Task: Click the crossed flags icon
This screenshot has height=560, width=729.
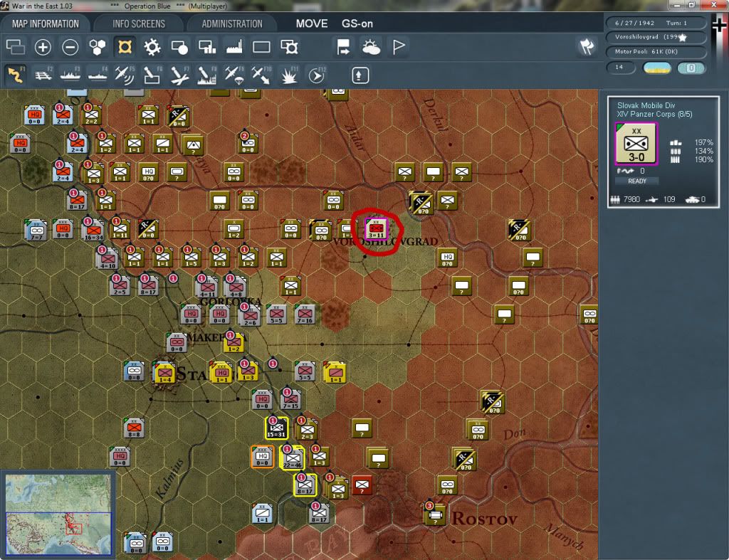Action: 587,46
